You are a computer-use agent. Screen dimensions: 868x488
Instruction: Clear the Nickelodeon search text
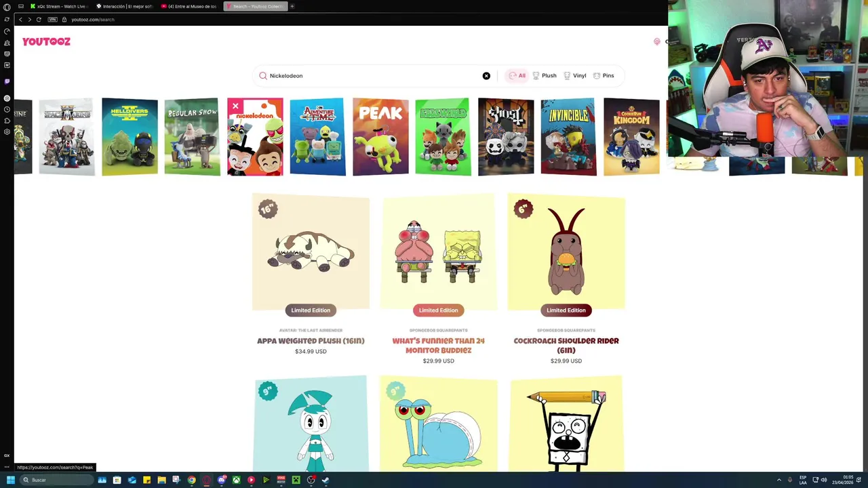[x=486, y=76]
